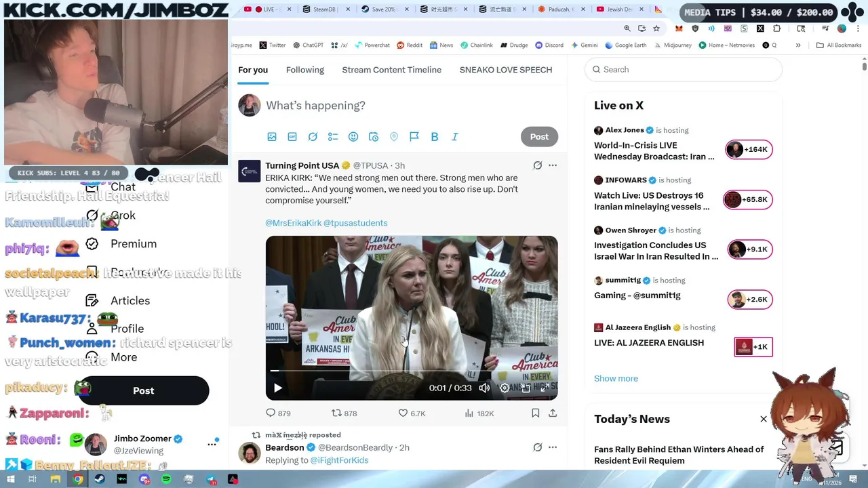This screenshot has width=868, height=488.
Task: Switch to the Following tab
Action: pyautogui.click(x=305, y=70)
